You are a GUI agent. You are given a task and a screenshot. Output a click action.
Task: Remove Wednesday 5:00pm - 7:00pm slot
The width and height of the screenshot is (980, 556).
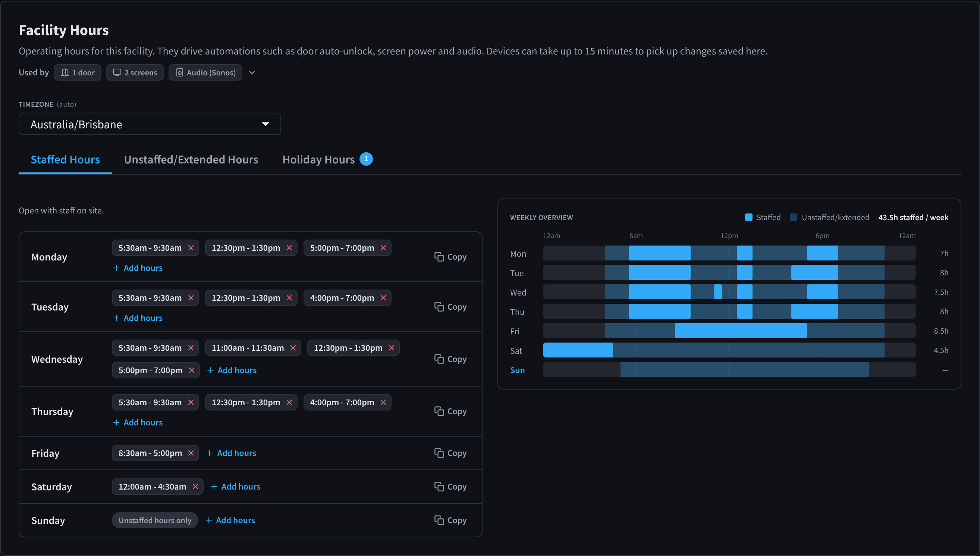click(192, 370)
